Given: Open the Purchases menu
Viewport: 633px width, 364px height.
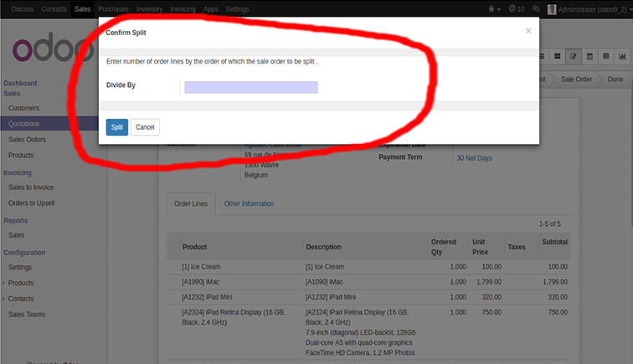Looking at the screenshot, I should [113, 9].
